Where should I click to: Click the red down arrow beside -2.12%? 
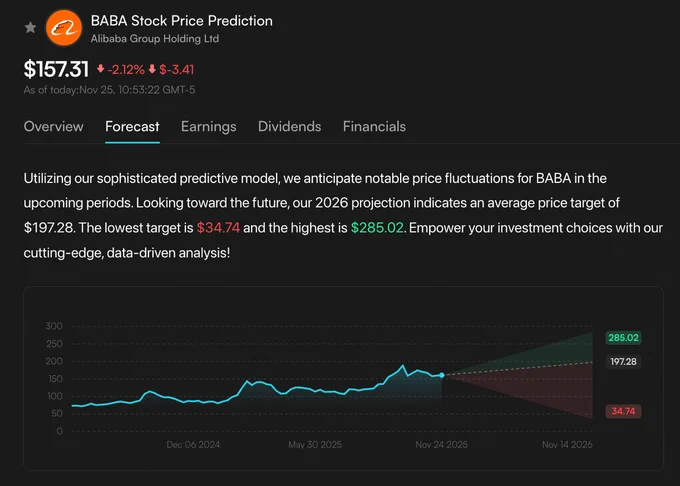[x=101, y=68]
